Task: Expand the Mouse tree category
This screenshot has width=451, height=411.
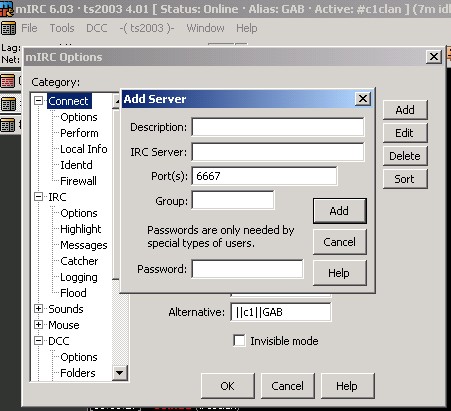Action: [39, 325]
